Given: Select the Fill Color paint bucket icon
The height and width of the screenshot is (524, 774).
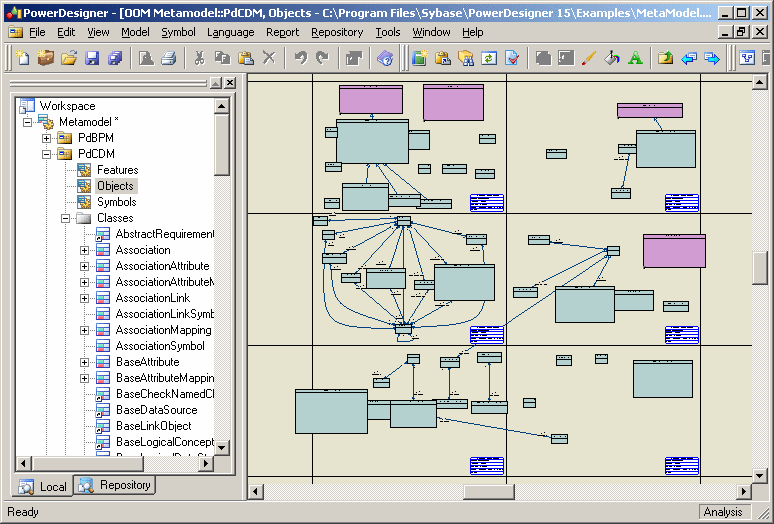Looking at the screenshot, I should click(612, 58).
